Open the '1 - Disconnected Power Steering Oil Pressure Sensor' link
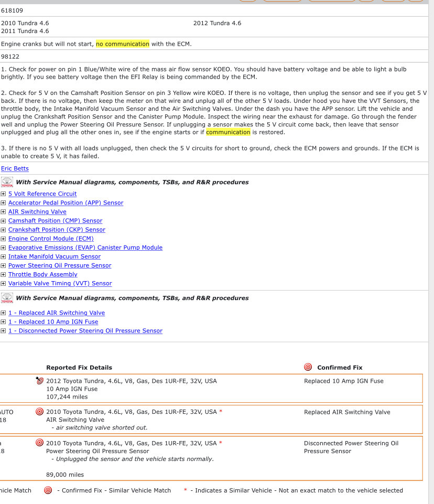Image resolution: width=434 pixels, height=504 pixels. click(85, 331)
